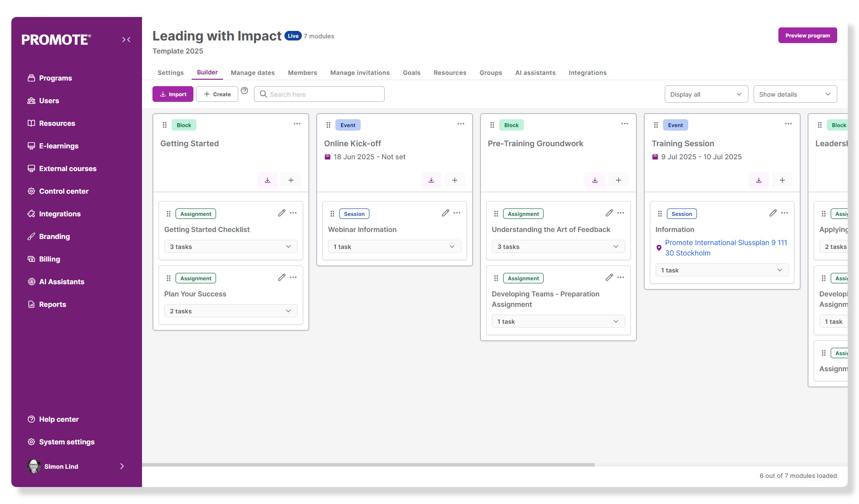Click calendar icon beside 18 Jun 2025

click(328, 157)
